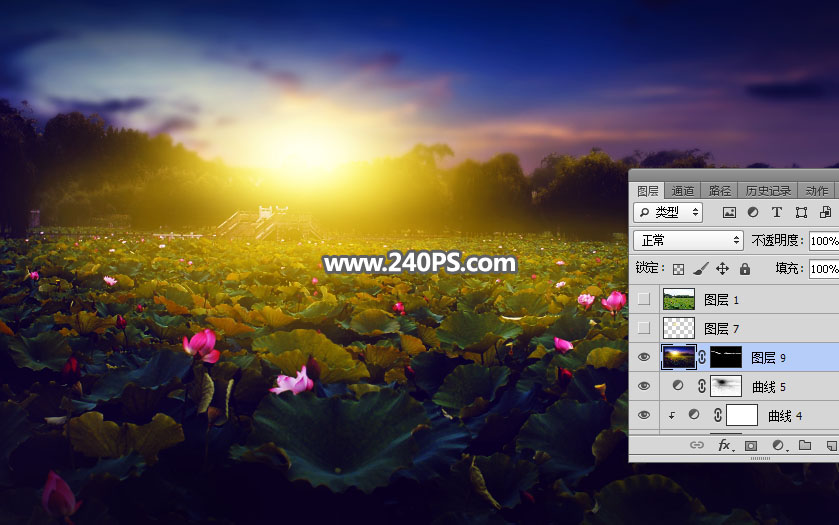839x525 pixels.
Task: Click the 不透明度 label
Action: click(776, 241)
